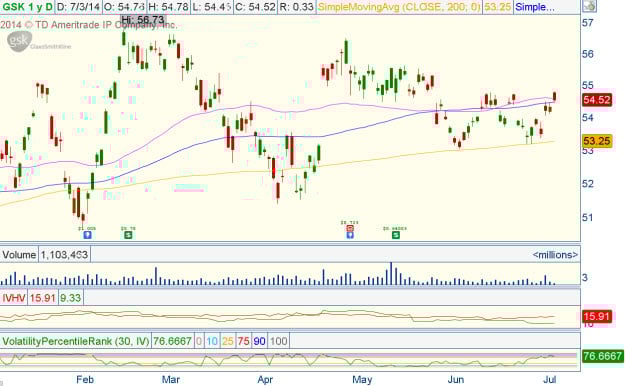
Task: Click the H: 54.78 high value
Action: [x=168, y=7]
